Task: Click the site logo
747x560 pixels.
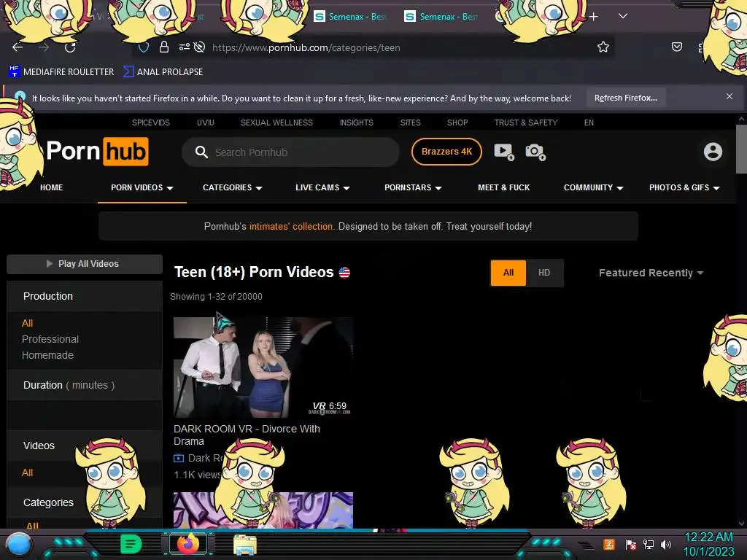Action: pos(97,152)
